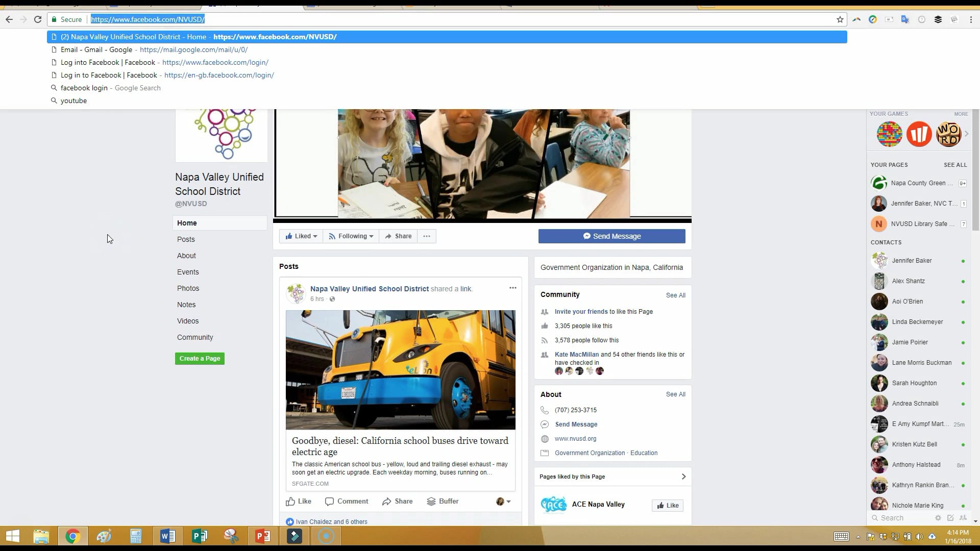Click the blue Send Message button
This screenshot has height=551, width=980.
(611, 236)
